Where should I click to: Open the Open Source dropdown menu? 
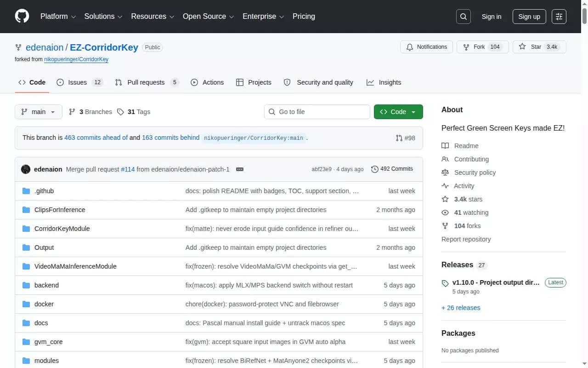(x=209, y=17)
